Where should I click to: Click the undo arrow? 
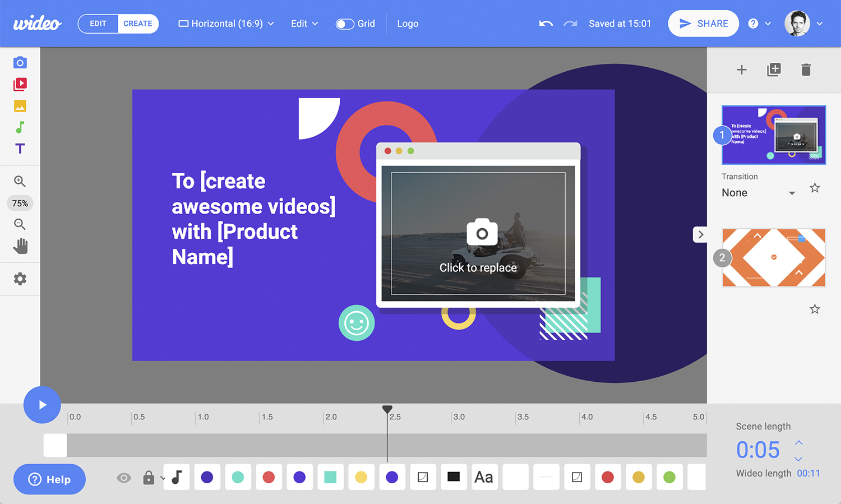pyautogui.click(x=546, y=24)
